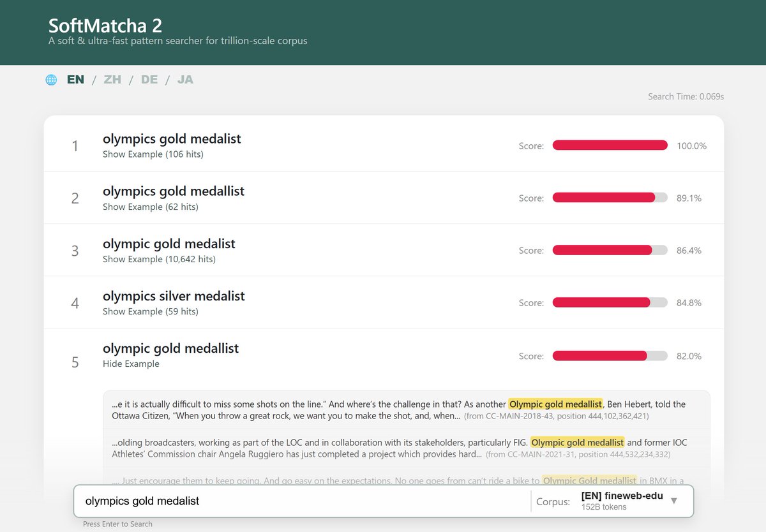766x532 pixels.
Task: Click the 'Search Time: 0.069s' text
Action: click(686, 96)
